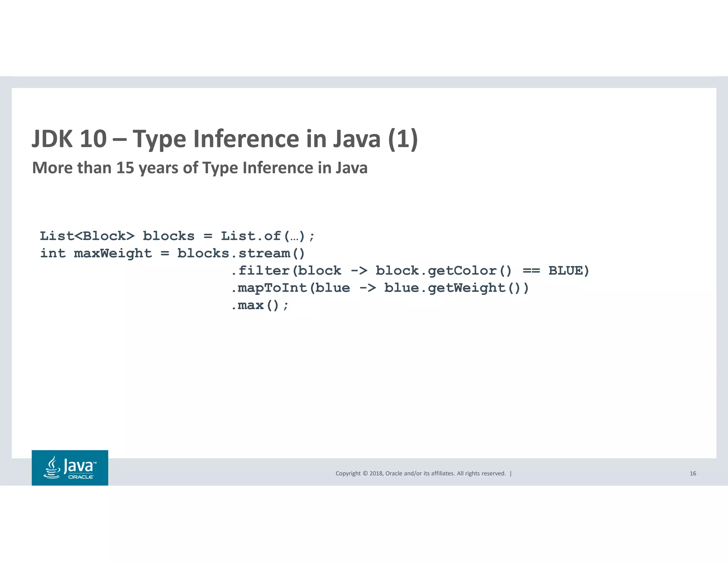Click the ORACLE wordmark under Java
Viewport: 728px width, 562px height.
(81, 477)
